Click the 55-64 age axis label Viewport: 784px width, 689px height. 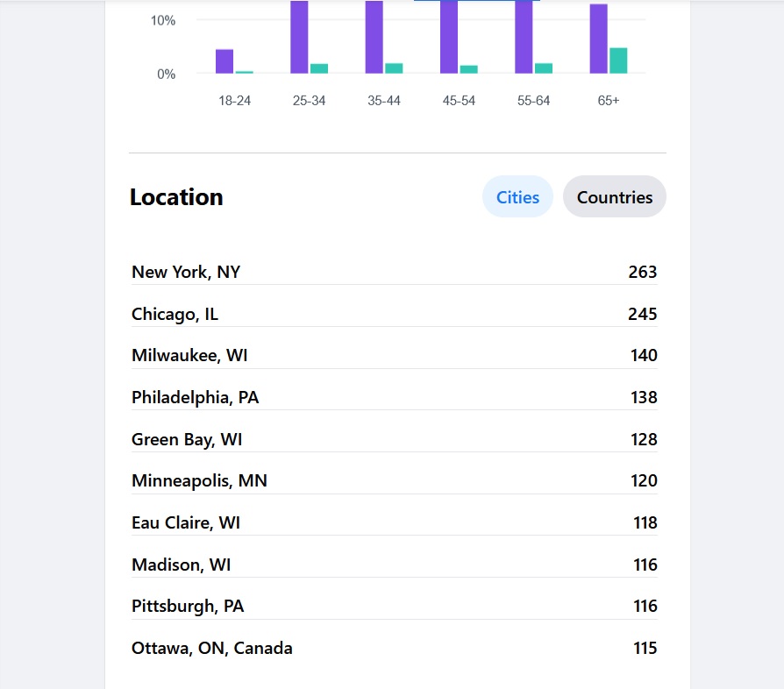pyautogui.click(x=533, y=101)
